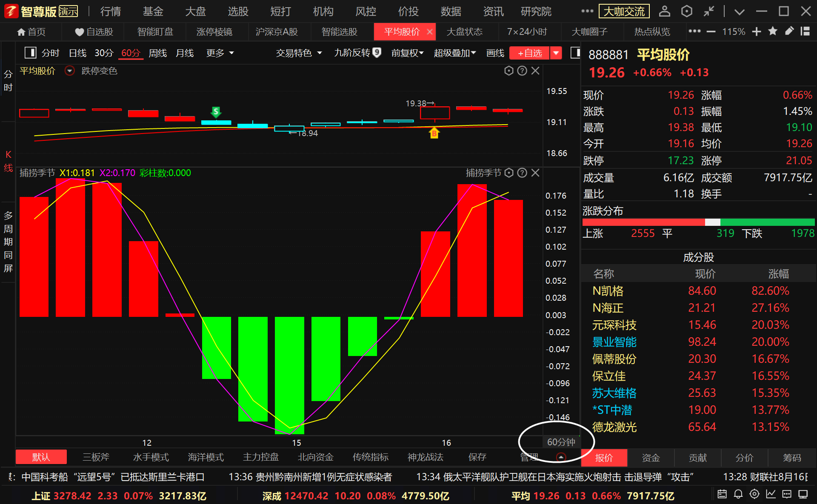
Task: Open the 行情 menu
Action: pyautogui.click(x=111, y=11)
